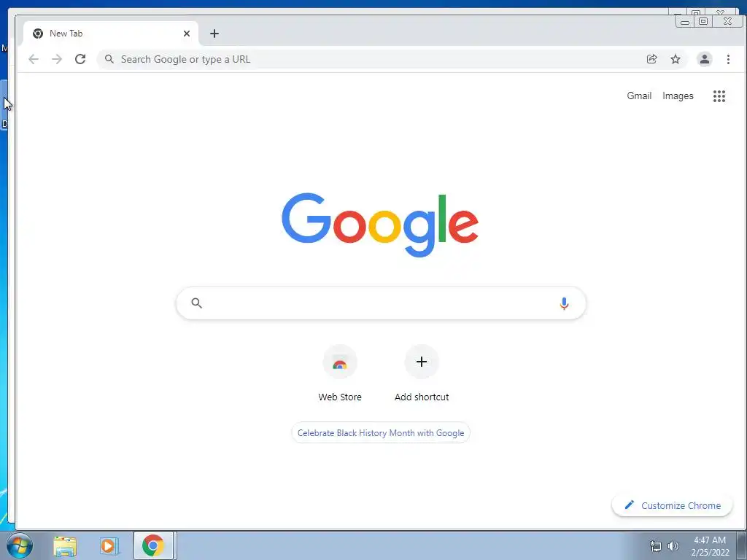Click the magnifier icon in Google search box
This screenshot has height=560, width=747.
pos(197,303)
